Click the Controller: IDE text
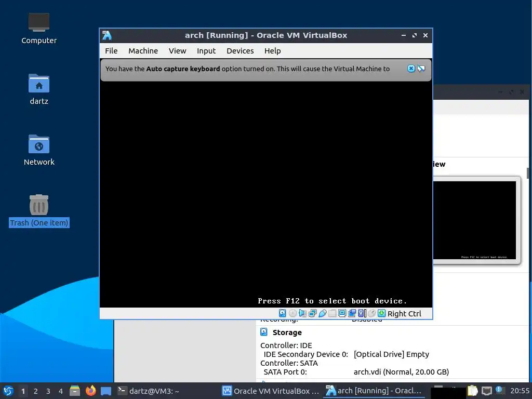 point(286,345)
